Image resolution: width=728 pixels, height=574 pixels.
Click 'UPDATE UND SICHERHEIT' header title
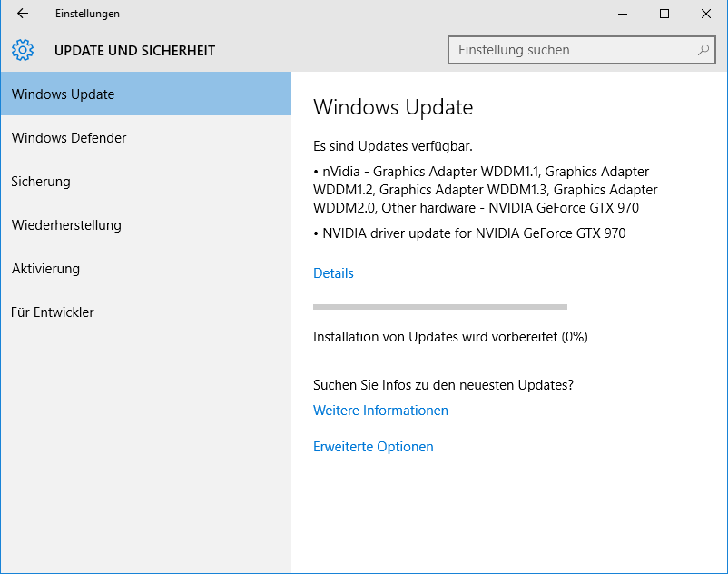134,51
